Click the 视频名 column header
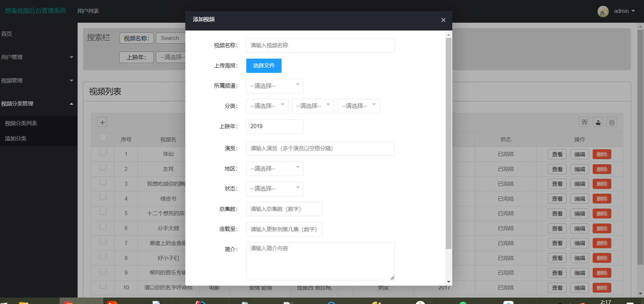 pos(168,139)
